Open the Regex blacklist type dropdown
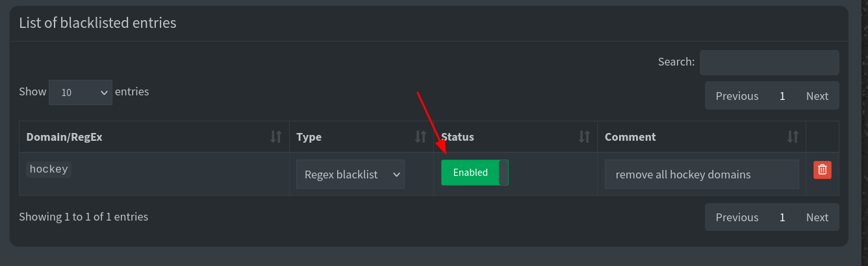Viewport: 868px width, 266px height. point(350,175)
